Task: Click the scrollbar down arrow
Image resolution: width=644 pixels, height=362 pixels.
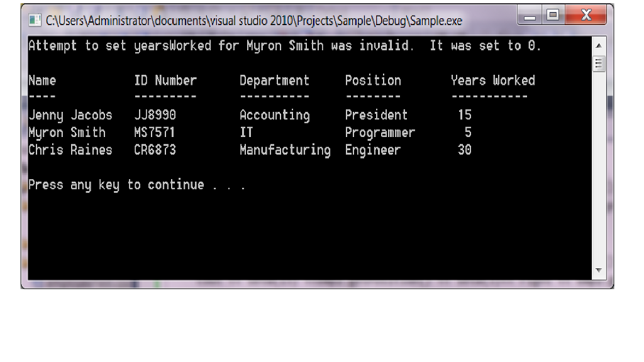Action: 599,271
